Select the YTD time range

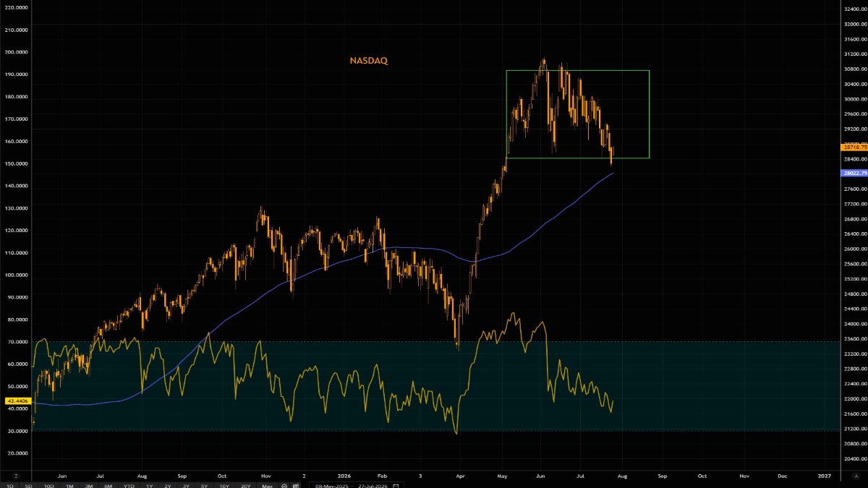pyautogui.click(x=129, y=486)
